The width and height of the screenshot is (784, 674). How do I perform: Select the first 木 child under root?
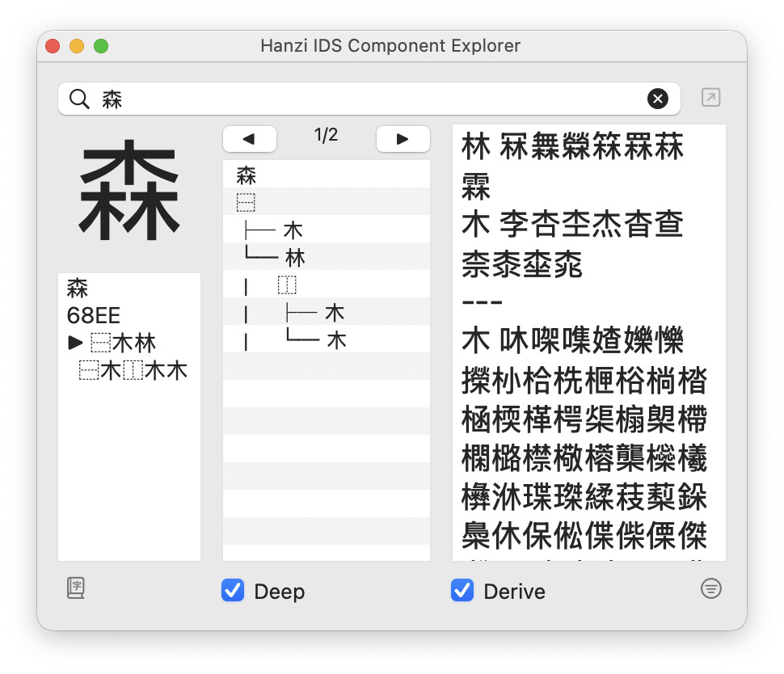pyautogui.click(x=293, y=231)
